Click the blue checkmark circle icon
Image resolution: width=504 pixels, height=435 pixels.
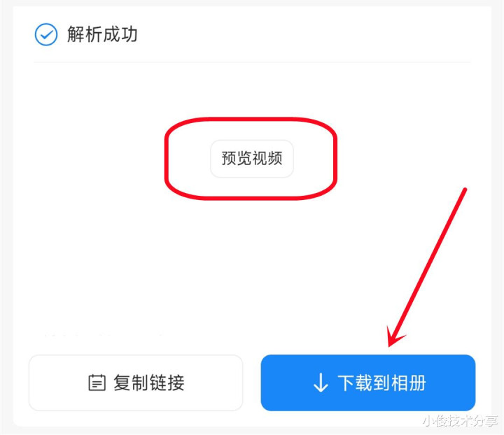pos(46,34)
